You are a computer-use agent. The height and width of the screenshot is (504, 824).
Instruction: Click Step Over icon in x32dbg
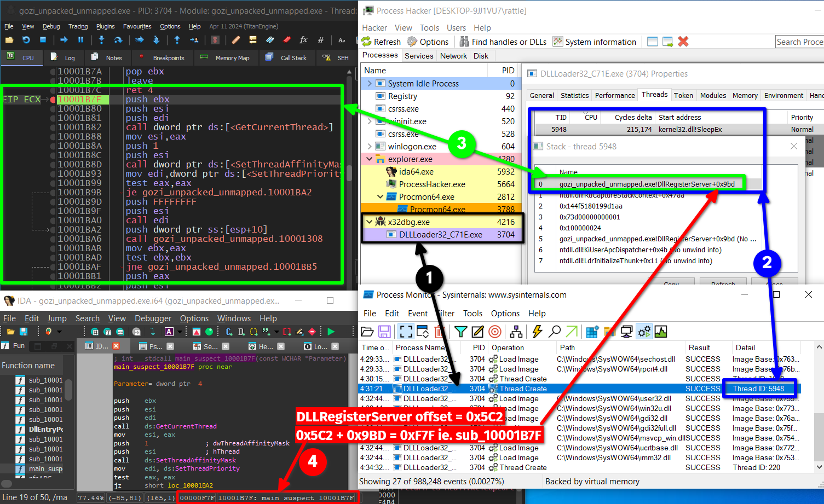tap(118, 40)
